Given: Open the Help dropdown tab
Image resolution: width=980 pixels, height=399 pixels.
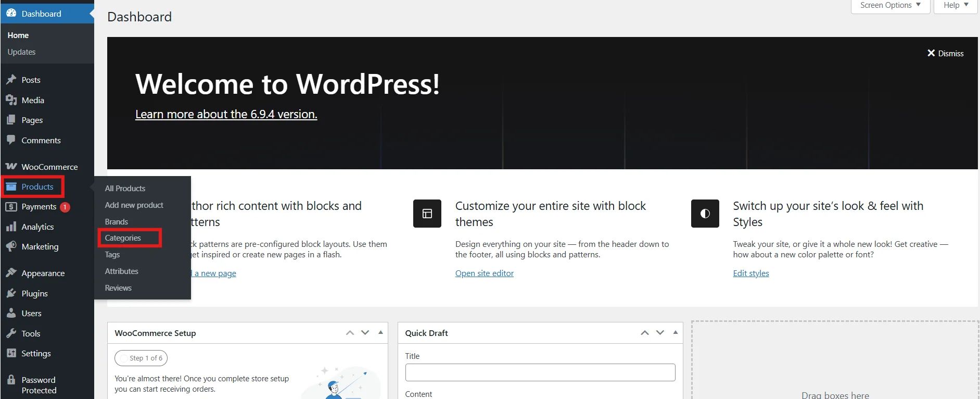Looking at the screenshot, I should [x=956, y=6].
